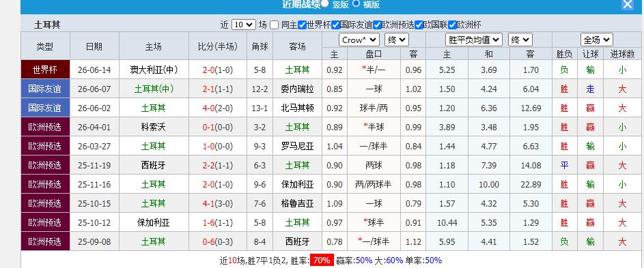644x268 pixels.
Task: Click the 土耳其 team name heading
Action: click(47, 25)
